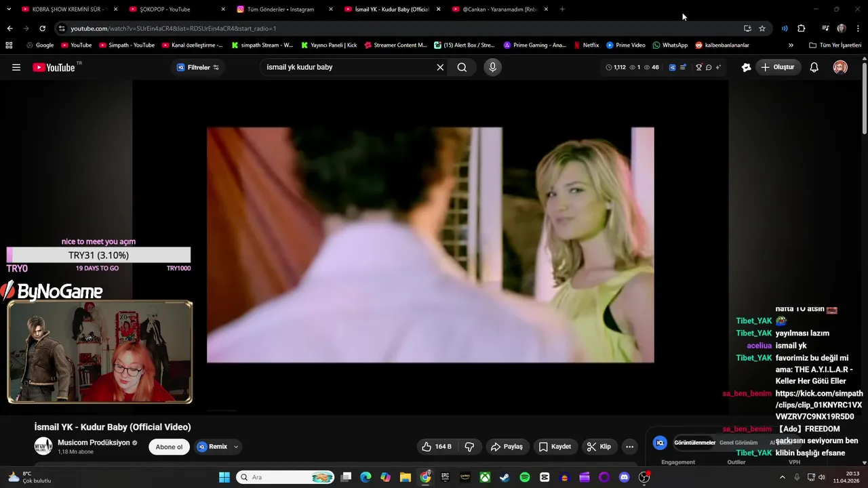Image resolution: width=868 pixels, height=488 pixels.
Task: Open the Apps grid in bookmarks bar
Action: pyautogui.click(x=9, y=45)
